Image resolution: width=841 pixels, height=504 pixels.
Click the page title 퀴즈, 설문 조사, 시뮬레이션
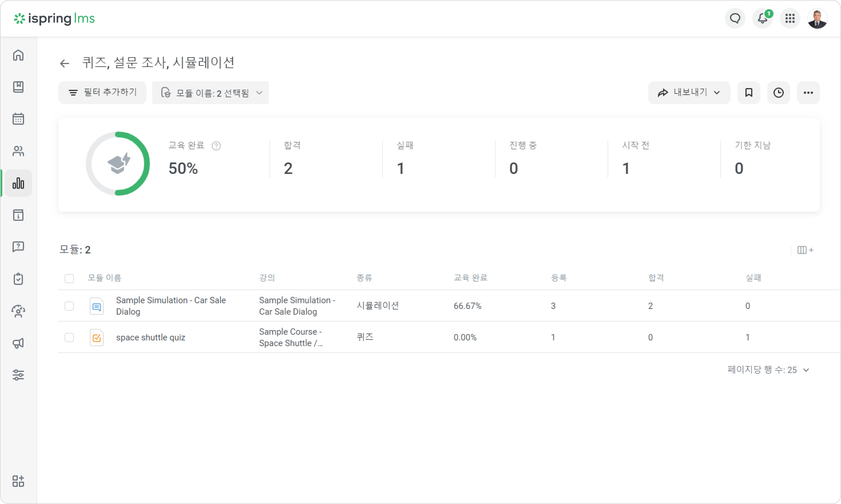click(x=158, y=62)
